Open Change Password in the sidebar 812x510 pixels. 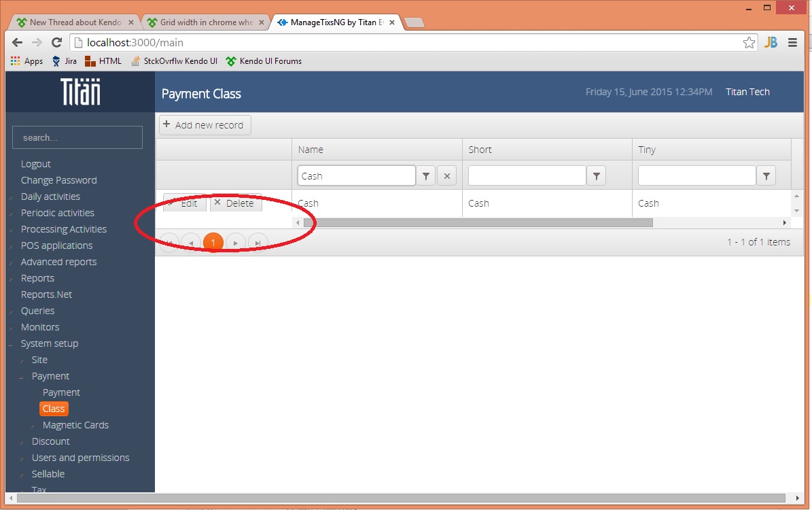pyautogui.click(x=58, y=180)
